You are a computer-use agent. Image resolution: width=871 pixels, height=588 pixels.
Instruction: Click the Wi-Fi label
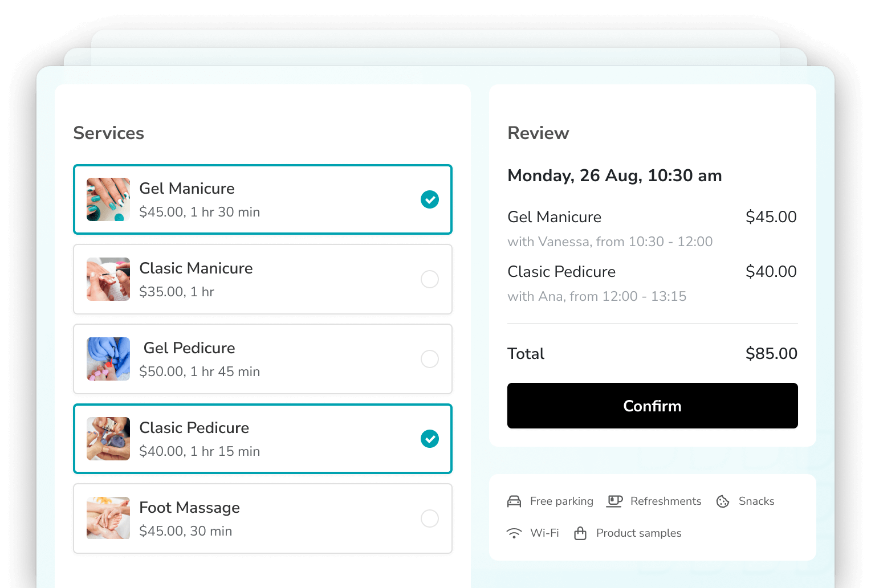[544, 533]
